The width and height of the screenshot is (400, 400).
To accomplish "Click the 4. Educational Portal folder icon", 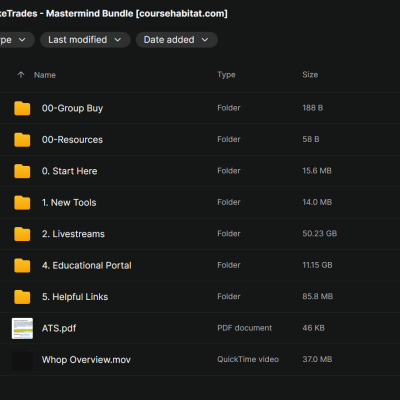I will click(x=22, y=265).
